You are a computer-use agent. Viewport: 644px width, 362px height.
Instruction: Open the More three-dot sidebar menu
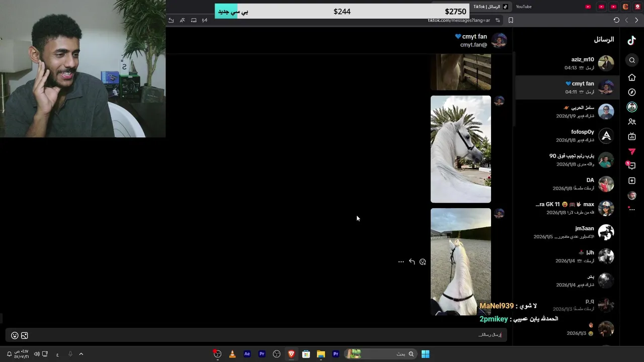pyautogui.click(x=632, y=209)
